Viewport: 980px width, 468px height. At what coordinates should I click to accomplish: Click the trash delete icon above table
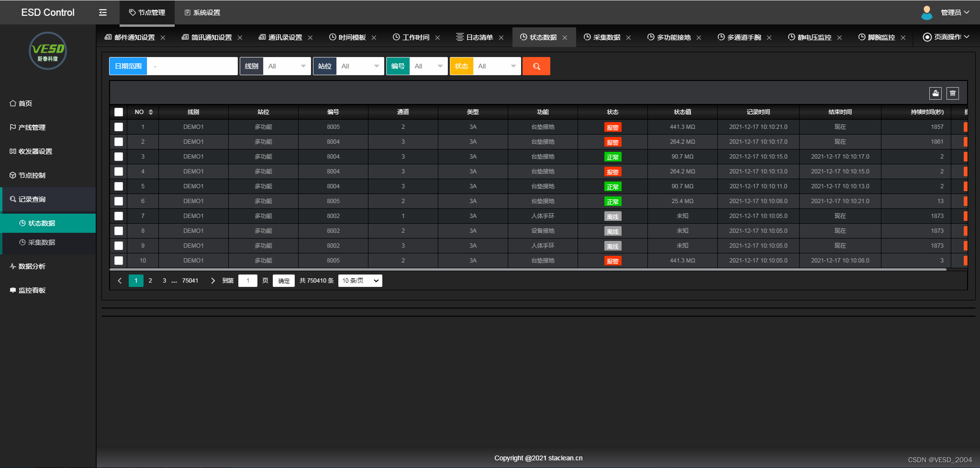tap(953, 93)
